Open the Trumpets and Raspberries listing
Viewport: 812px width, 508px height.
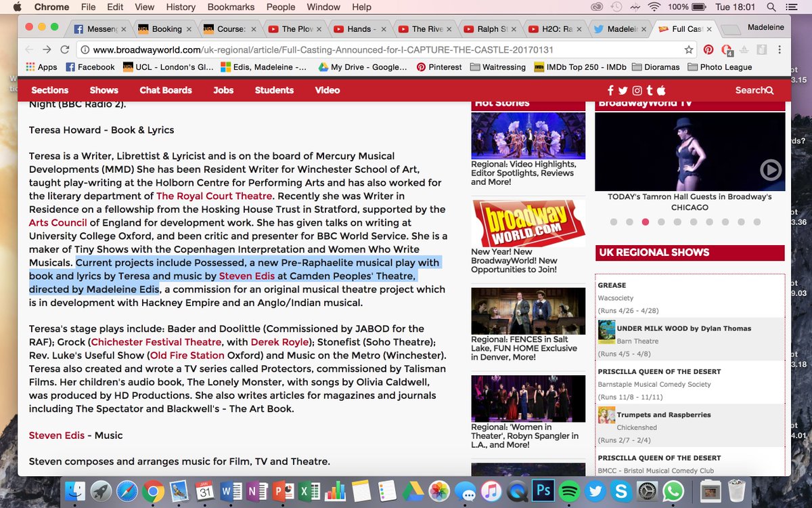664,415
